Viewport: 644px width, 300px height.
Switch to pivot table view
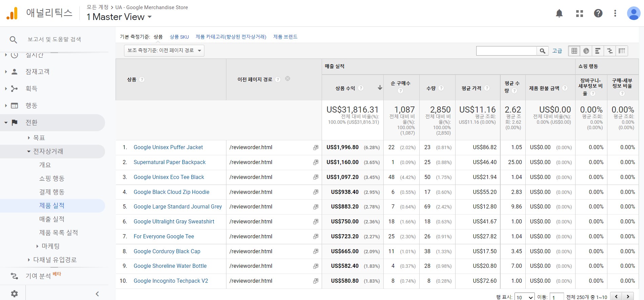pyautogui.click(x=622, y=51)
